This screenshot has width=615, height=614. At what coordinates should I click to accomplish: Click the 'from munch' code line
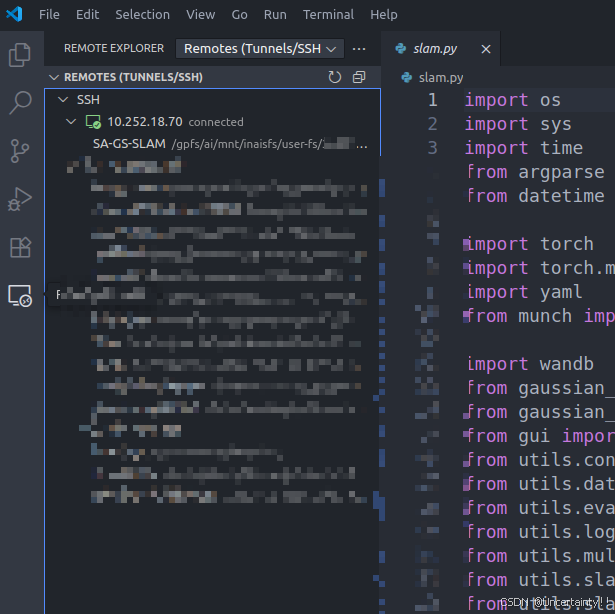click(x=540, y=316)
